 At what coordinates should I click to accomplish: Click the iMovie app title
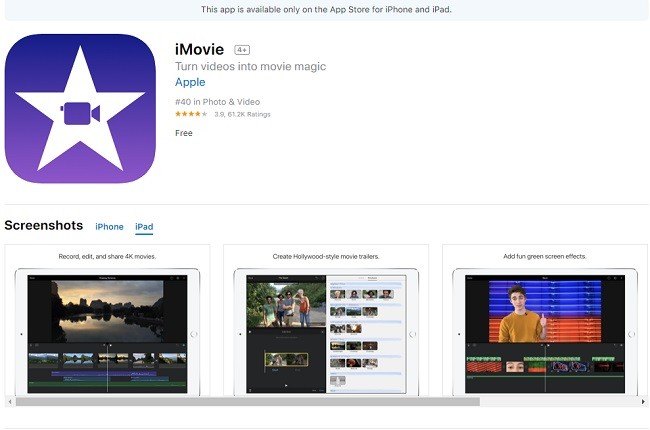point(199,50)
